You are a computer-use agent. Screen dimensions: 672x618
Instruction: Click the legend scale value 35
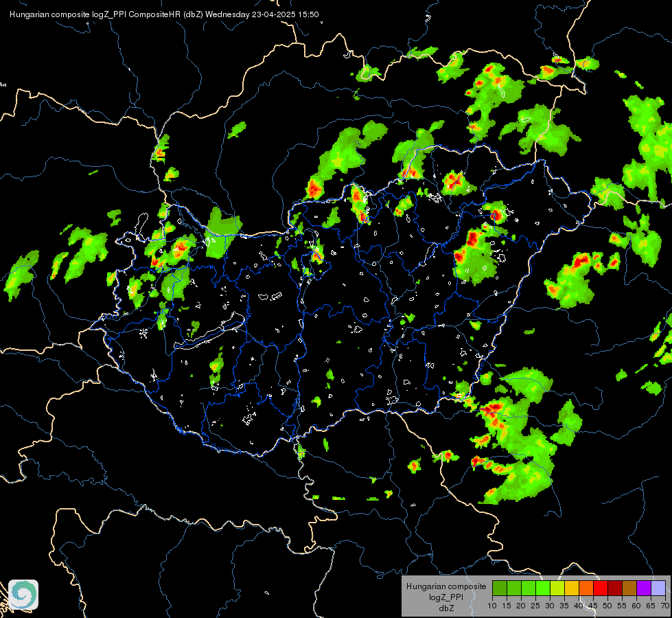(x=564, y=606)
